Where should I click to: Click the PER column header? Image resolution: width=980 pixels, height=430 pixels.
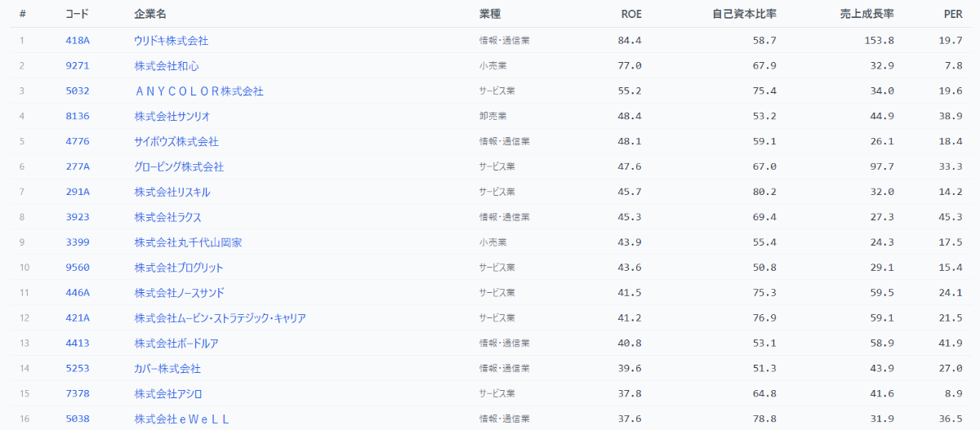click(x=953, y=15)
